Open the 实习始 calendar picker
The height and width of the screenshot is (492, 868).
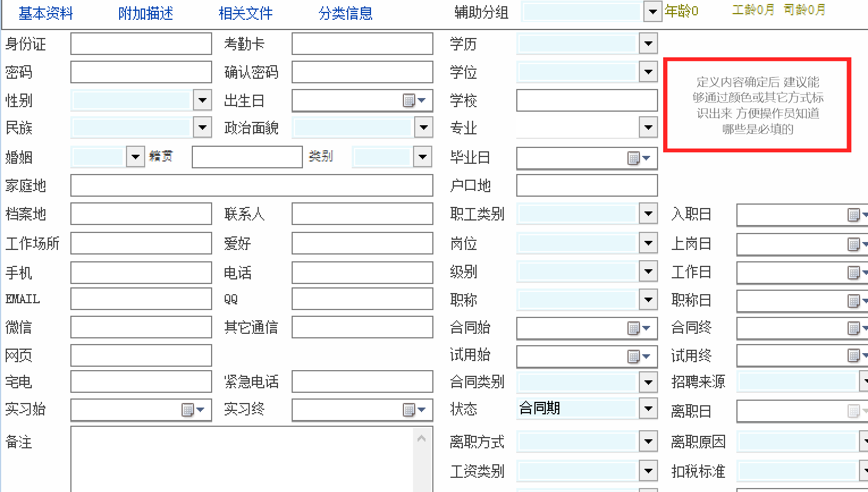point(192,410)
